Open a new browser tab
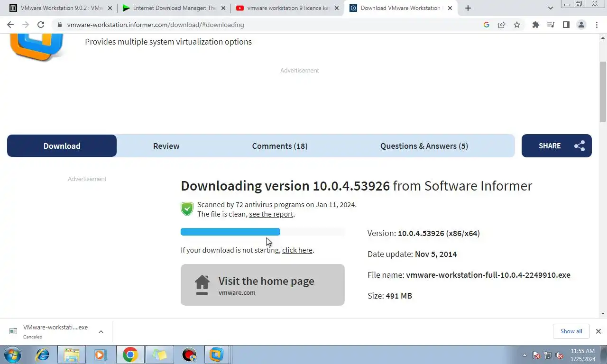 click(468, 8)
